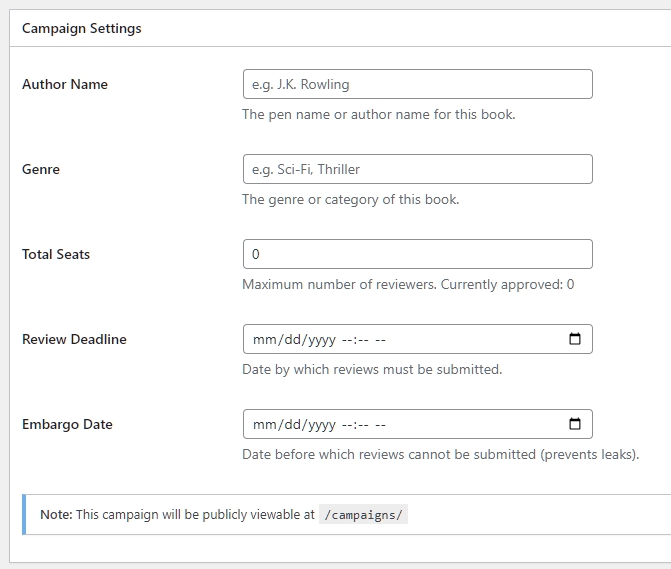This screenshot has width=671, height=569.
Task: Open calendar picker in Embargo Date field
Action: pyautogui.click(x=575, y=424)
